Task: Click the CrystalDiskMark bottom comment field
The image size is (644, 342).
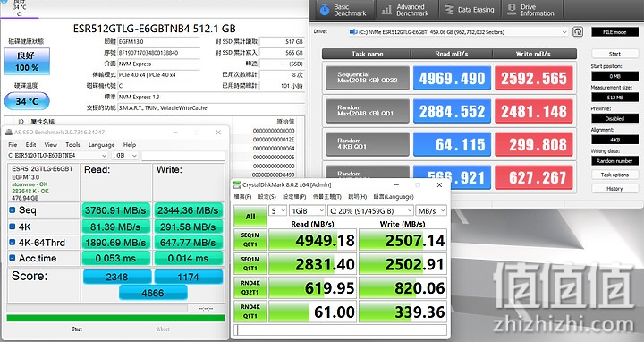Action: pyautogui.click(x=340, y=329)
